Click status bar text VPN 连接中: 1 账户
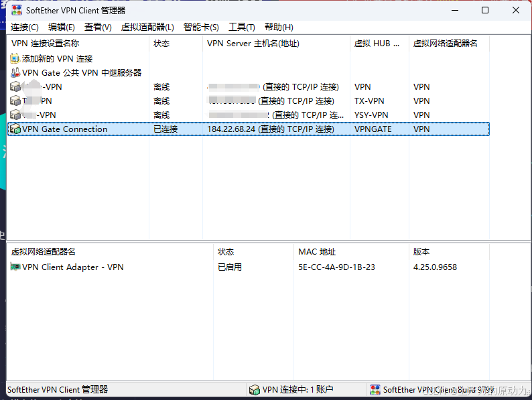Viewport: 532px width, 400px height. 298,389
